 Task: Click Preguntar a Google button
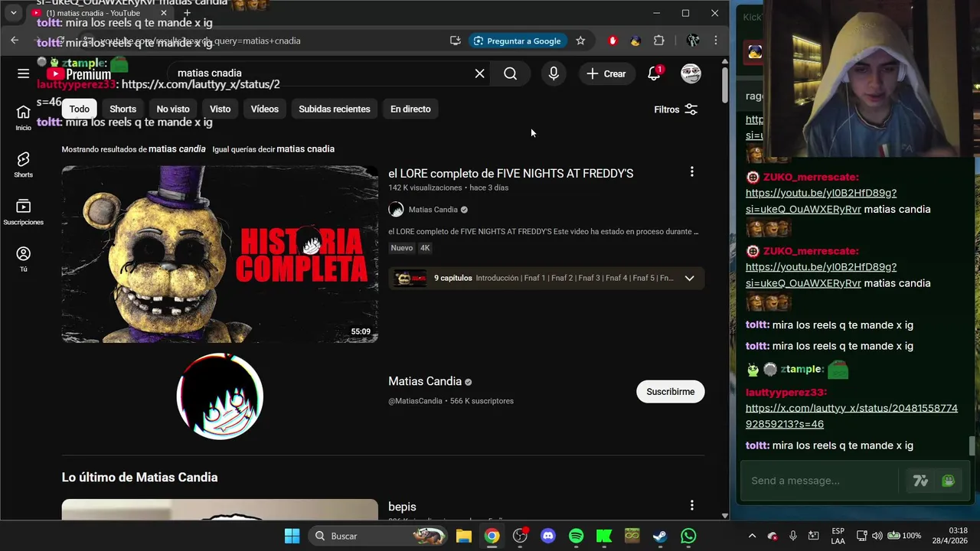click(517, 41)
